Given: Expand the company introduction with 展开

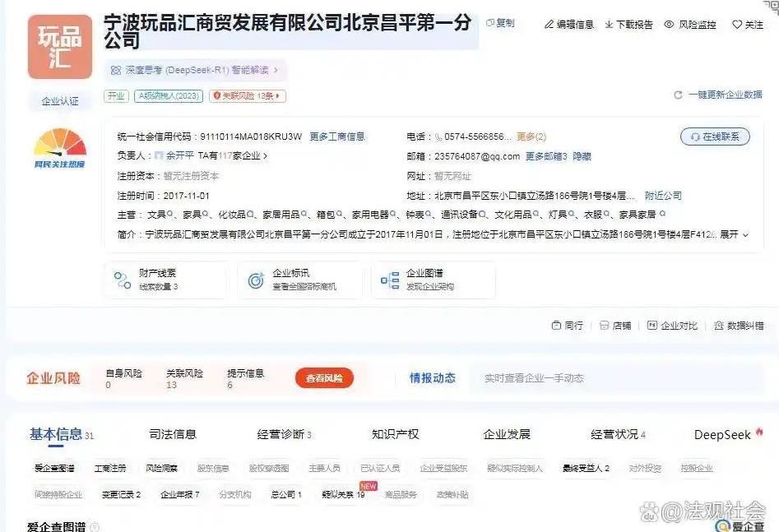Looking at the screenshot, I should [734, 234].
